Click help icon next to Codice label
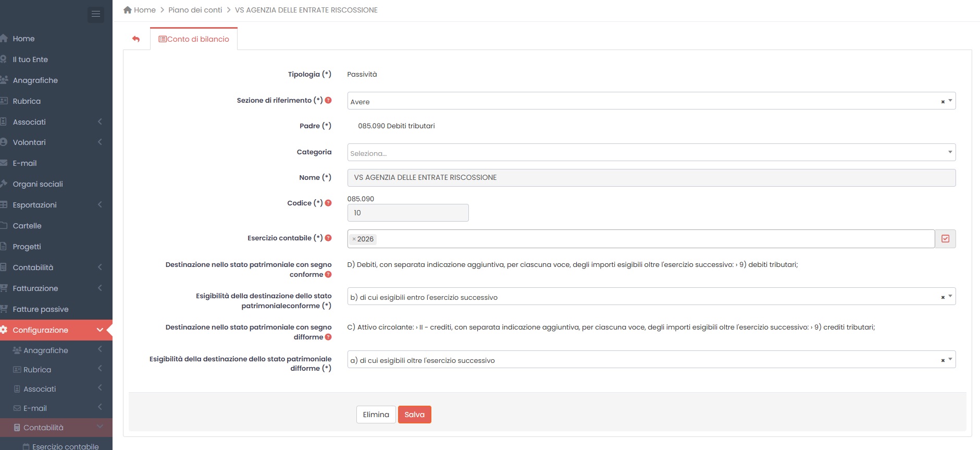 pos(328,203)
